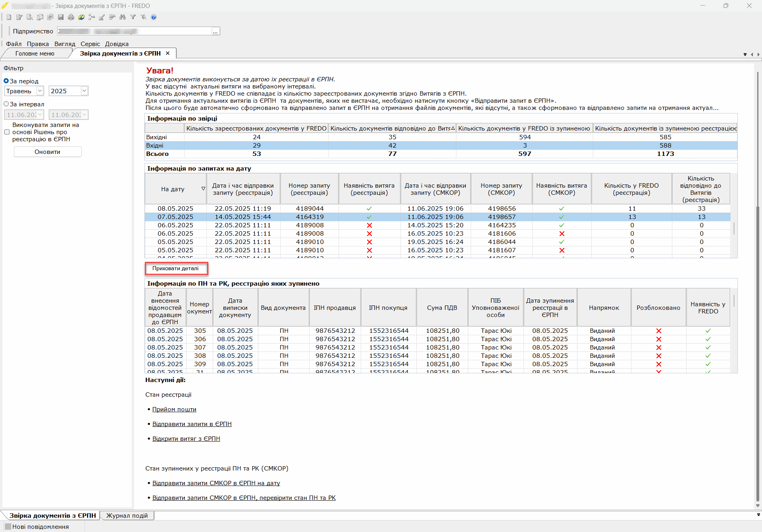Click the funnel filter icon

click(x=133, y=17)
